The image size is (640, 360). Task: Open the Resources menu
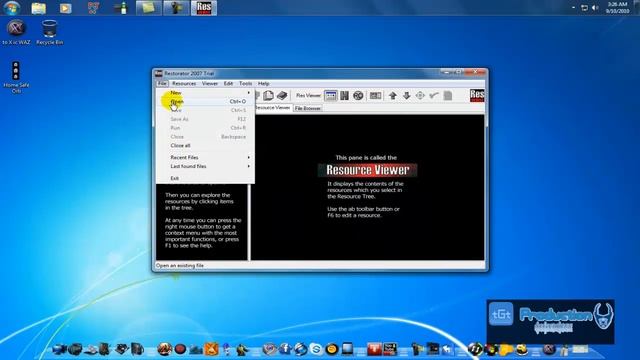(x=184, y=83)
